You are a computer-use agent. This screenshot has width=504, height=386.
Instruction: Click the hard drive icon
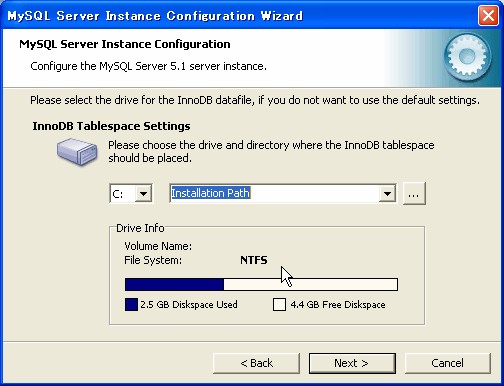(77, 152)
